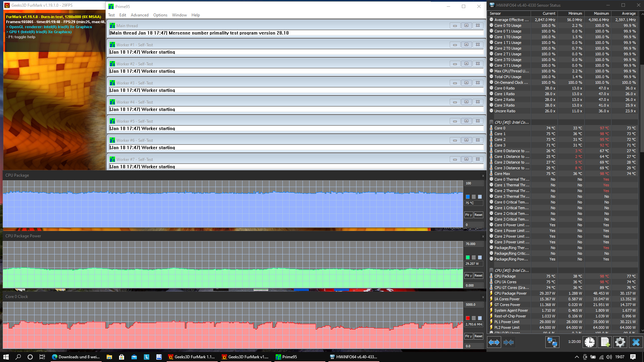Viewport: 644px width, 362px height.
Task: Click Maximum column header in HWiNFO
Action: (x=598, y=13)
